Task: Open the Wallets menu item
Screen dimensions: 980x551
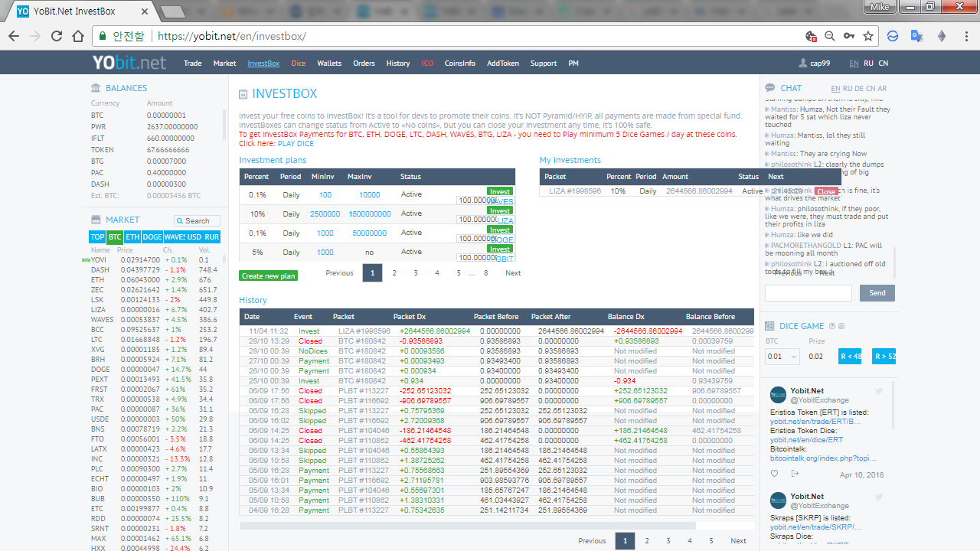Action: [x=329, y=64]
